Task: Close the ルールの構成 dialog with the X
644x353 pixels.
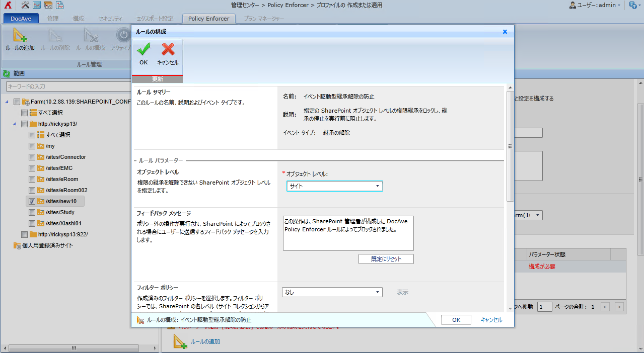Action: [505, 32]
